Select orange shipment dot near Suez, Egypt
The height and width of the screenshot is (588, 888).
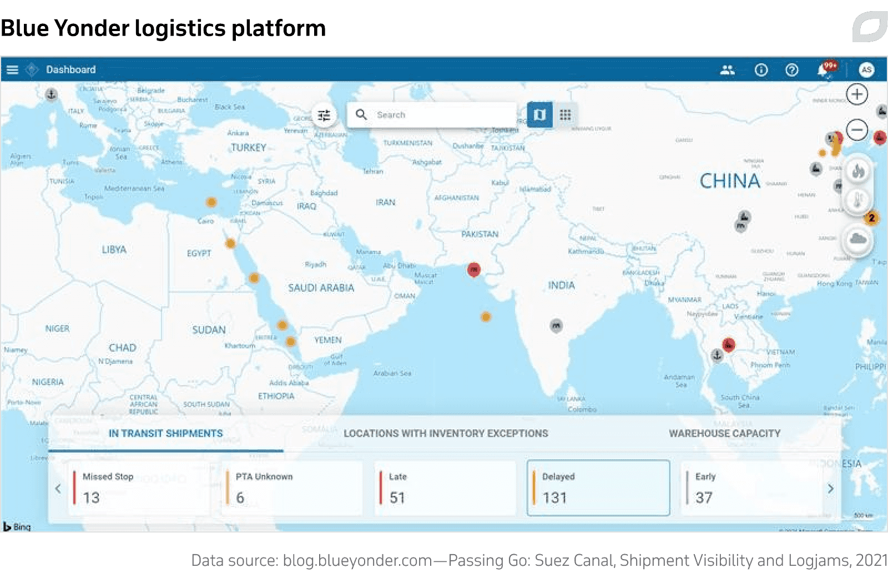230,243
